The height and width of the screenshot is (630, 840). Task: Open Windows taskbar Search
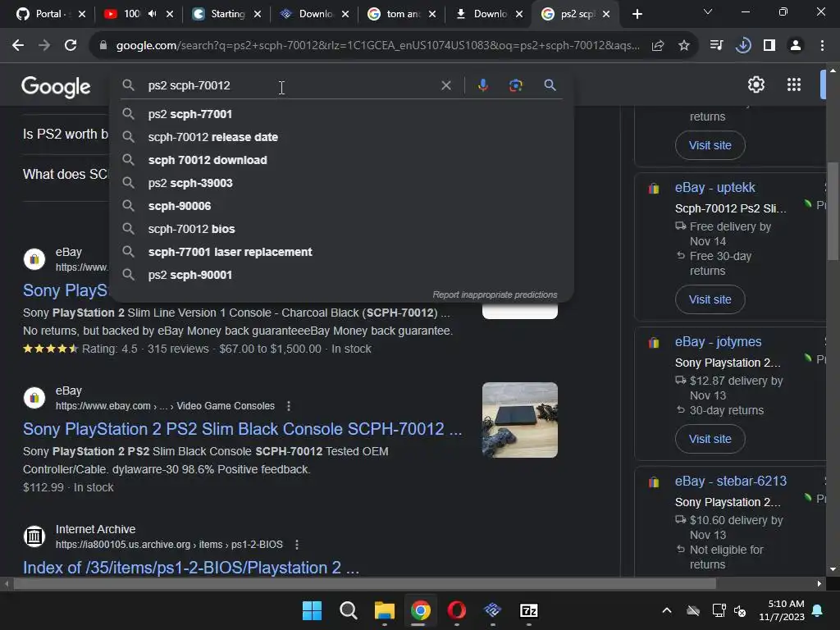coord(348,610)
